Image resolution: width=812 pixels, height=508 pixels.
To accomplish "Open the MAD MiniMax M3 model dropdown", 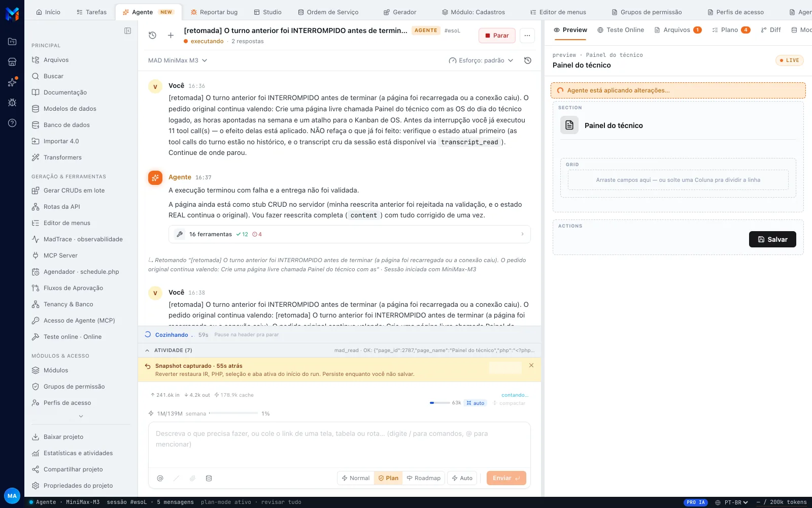I will (178, 60).
